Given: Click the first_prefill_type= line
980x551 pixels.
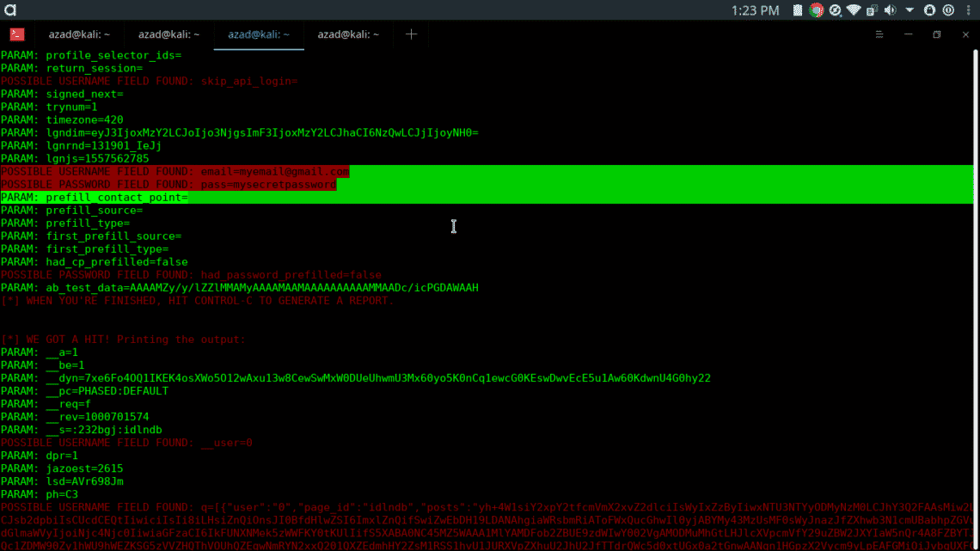Looking at the screenshot, I should click(84, 248).
